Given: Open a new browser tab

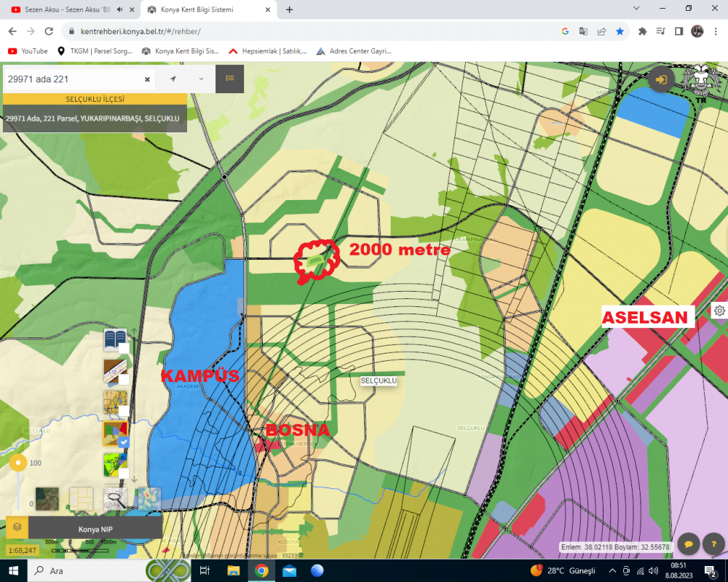Looking at the screenshot, I should (289, 9).
